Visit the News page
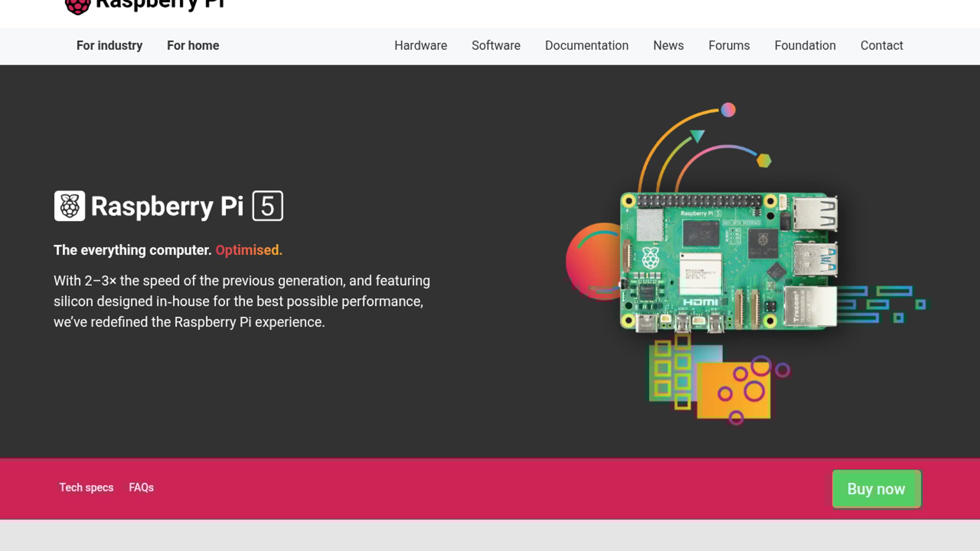The height and width of the screenshot is (551, 980). click(668, 46)
